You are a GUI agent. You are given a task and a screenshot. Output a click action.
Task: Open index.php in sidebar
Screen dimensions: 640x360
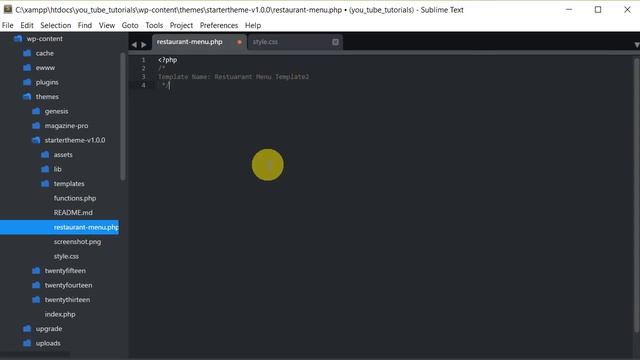click(x=60, y=314)
